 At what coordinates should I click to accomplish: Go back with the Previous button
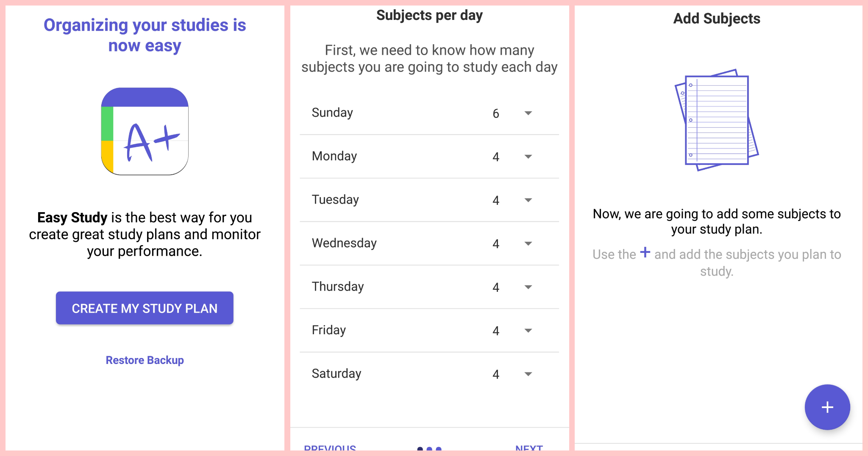click(330, 448)
